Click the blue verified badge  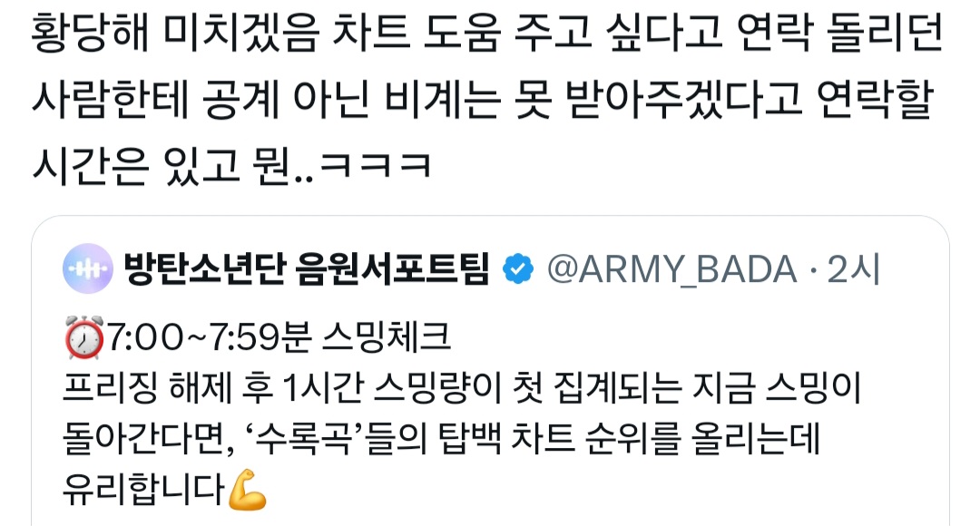click(x=518, y=269)
